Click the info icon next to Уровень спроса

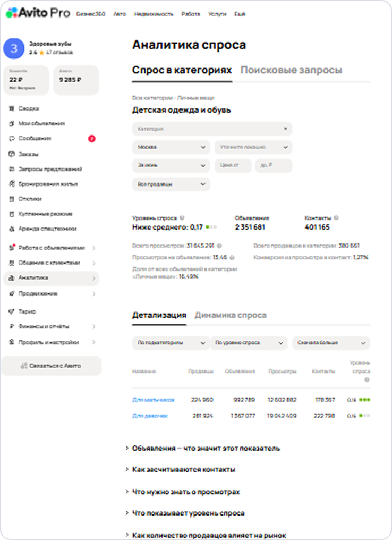pos(182,217)
